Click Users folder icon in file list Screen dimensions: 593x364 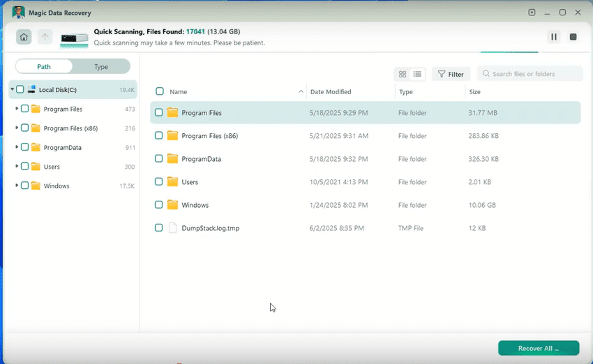(172, 181)
